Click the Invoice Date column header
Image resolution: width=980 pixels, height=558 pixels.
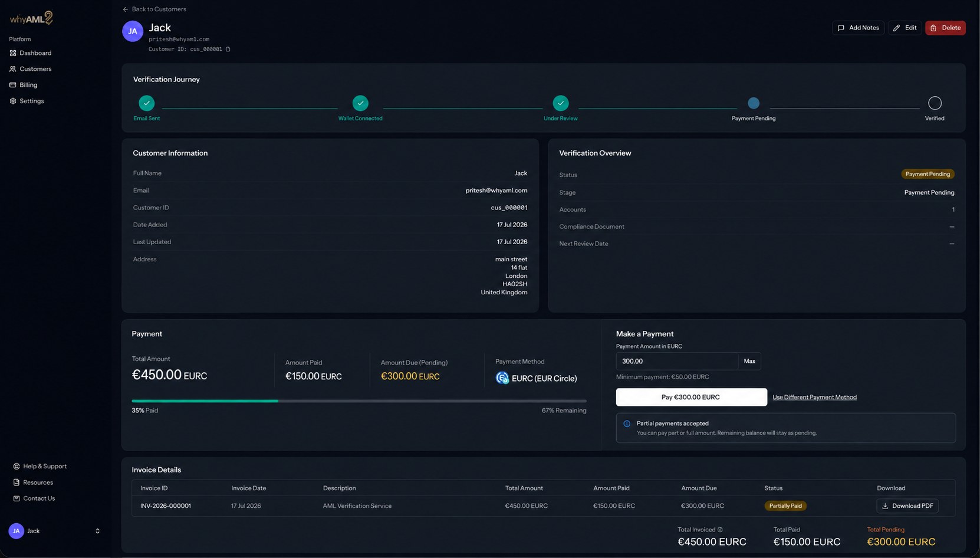[x=249, y=488]
